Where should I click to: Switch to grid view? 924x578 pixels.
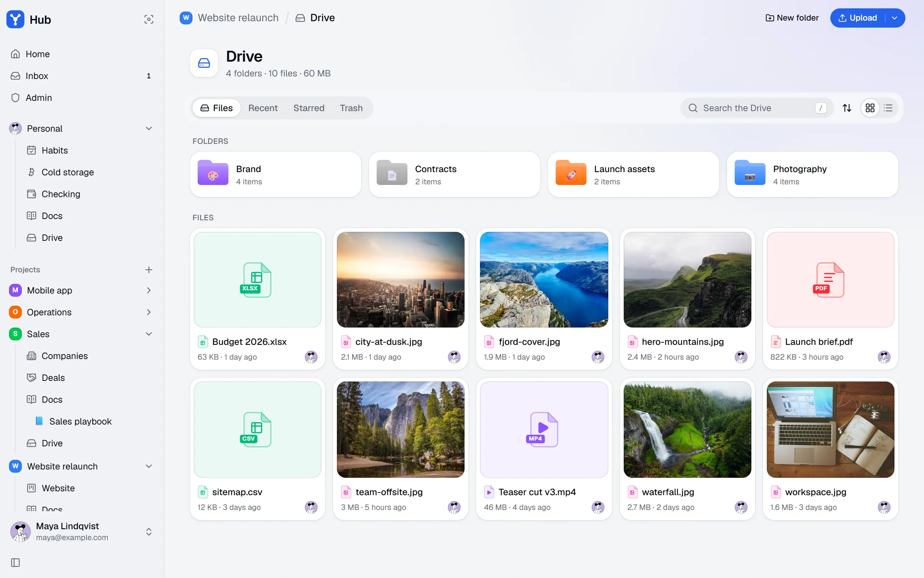click(870, 108)
